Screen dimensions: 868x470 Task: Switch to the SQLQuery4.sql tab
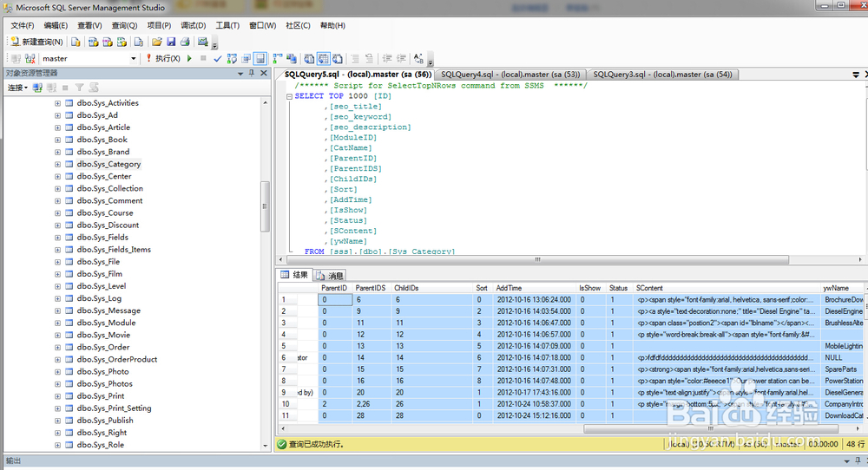point(510,74)
